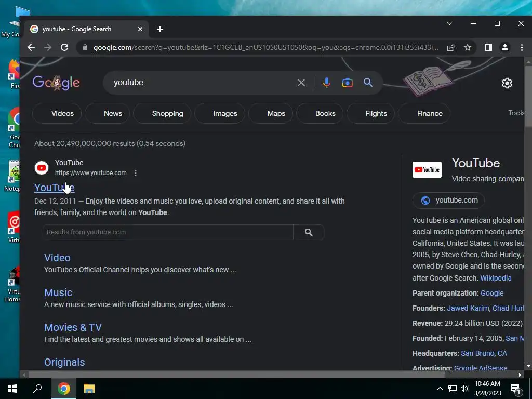Open a new tab with the plus button
Screen dimensions: 532x399
click(160, 29)
